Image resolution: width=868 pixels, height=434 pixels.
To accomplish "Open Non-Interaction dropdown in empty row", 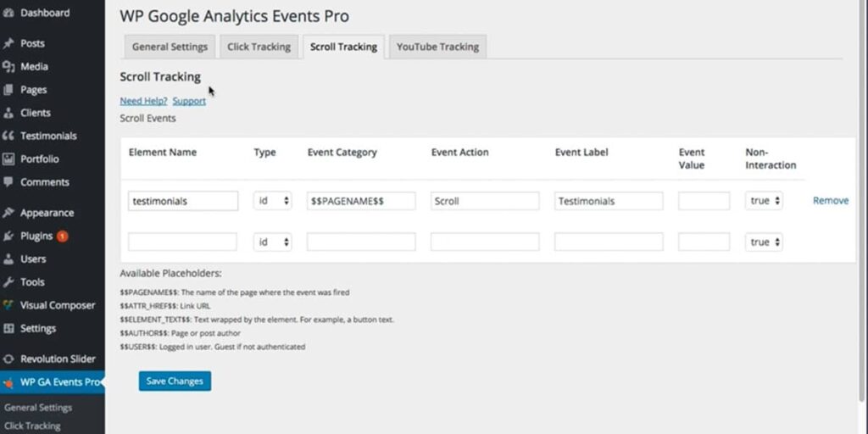I will pos(764,242).
